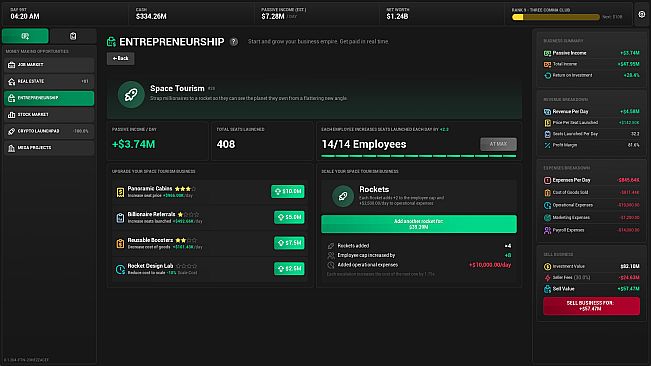Click the Operational Expenses icon

[547, 205]
